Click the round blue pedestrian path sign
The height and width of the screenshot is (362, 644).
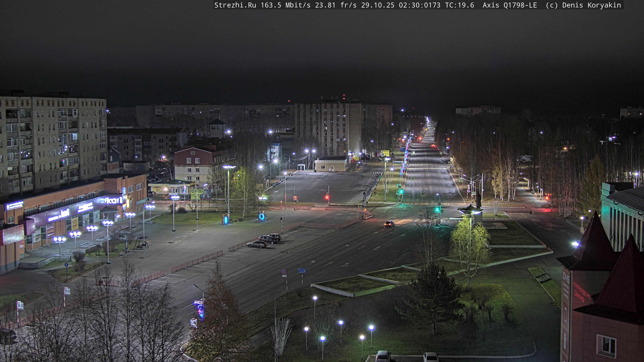coord(66,265)
